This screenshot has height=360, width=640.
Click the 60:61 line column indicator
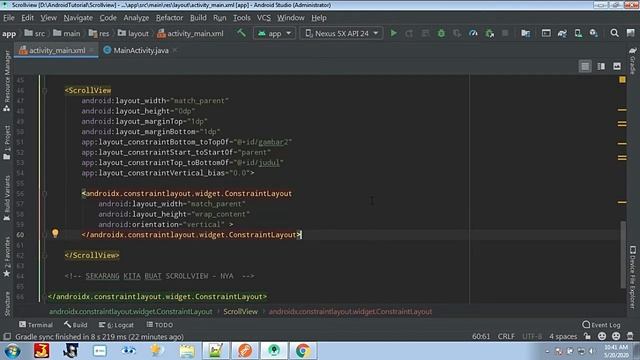pyautogui.click(x=481, y=336)
